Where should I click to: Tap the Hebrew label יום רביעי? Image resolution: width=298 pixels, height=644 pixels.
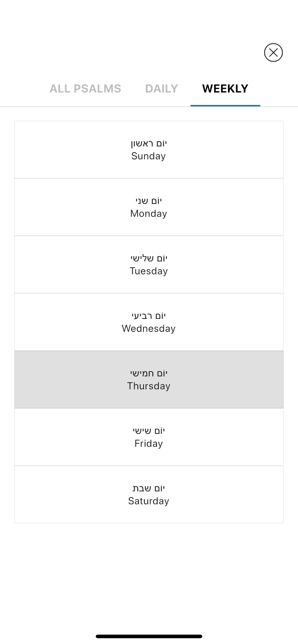pos(149,316)
